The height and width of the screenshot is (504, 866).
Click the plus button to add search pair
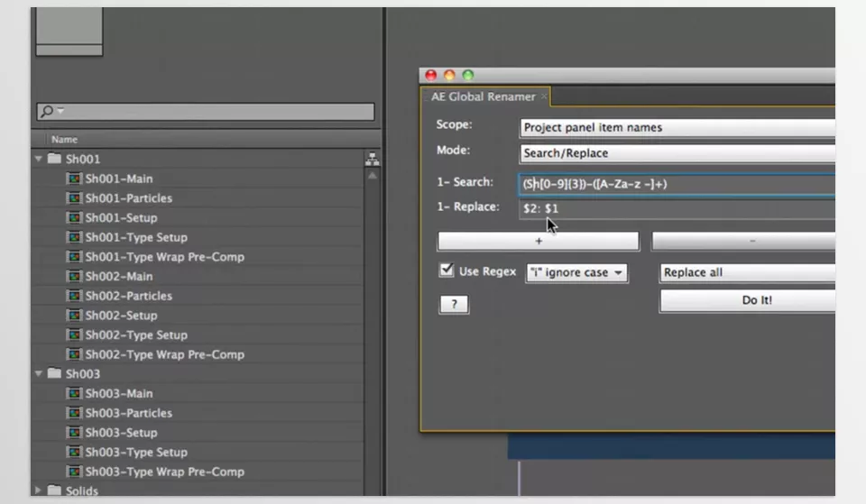pos(539,241)
